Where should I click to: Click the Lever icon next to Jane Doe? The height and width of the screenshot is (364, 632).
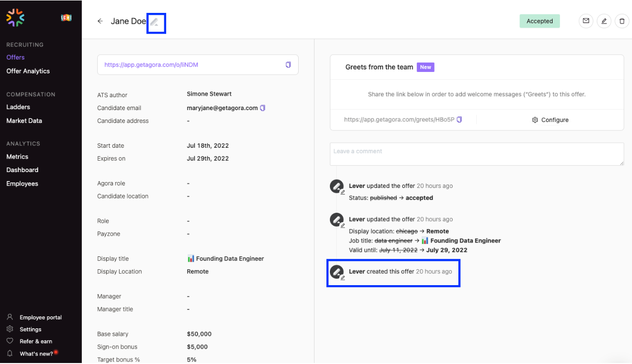(x=155, y=22)
